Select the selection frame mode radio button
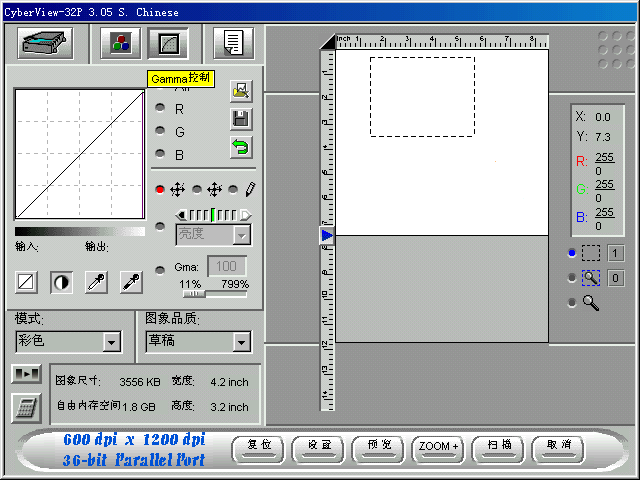The image size is (640, 480). [x=572, y=253]
